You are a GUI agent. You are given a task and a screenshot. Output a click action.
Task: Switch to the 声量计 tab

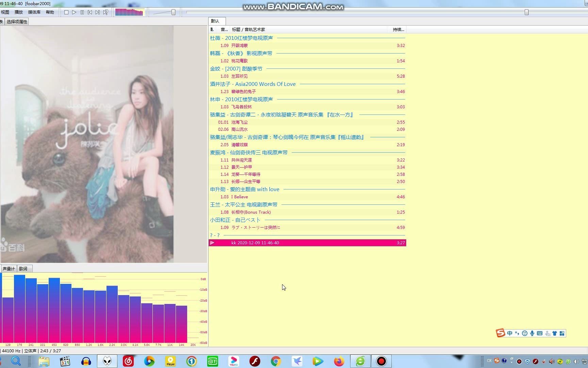[9, 269]
